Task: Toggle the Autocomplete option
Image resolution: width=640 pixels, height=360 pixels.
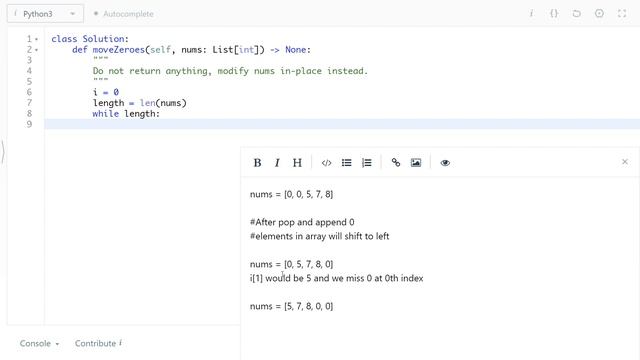Action: pos(124,14)
